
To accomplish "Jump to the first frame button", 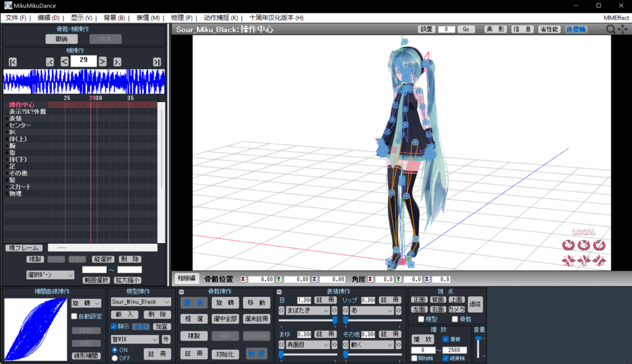I will pos(13,61).
